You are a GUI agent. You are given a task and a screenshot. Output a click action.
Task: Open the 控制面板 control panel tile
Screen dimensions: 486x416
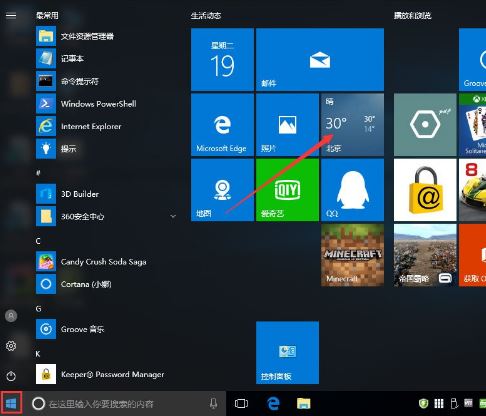[x=287, y=353]
